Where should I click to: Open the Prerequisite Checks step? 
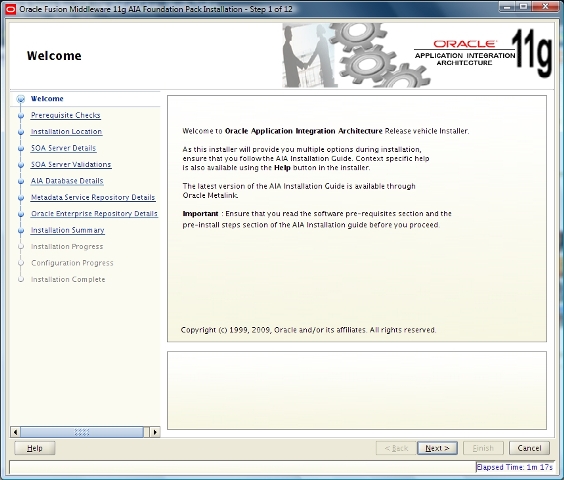coord(65,115)
